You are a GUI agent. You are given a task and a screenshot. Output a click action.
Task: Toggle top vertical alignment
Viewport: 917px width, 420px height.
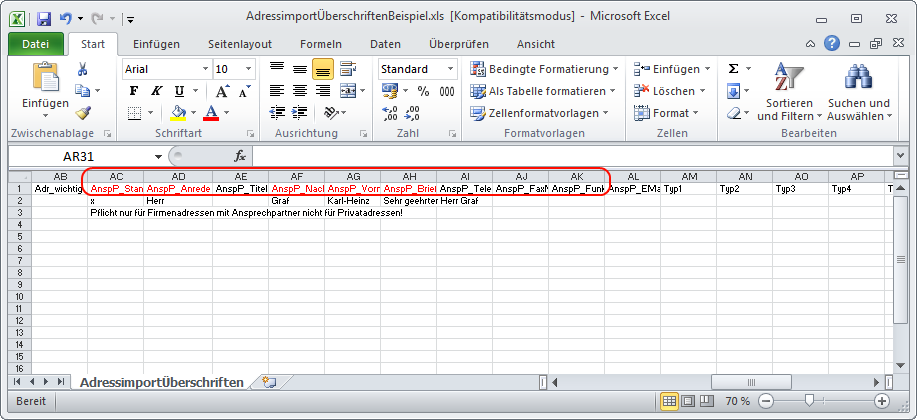pyautogui.click(x=277, y=69)
